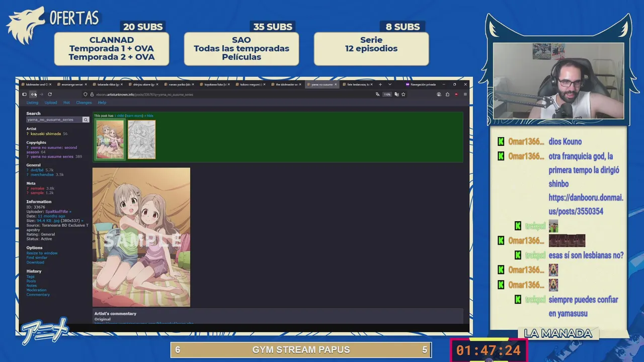
Task: Click the '1 child' link in the green banner
Action: (x=119, y=116)
